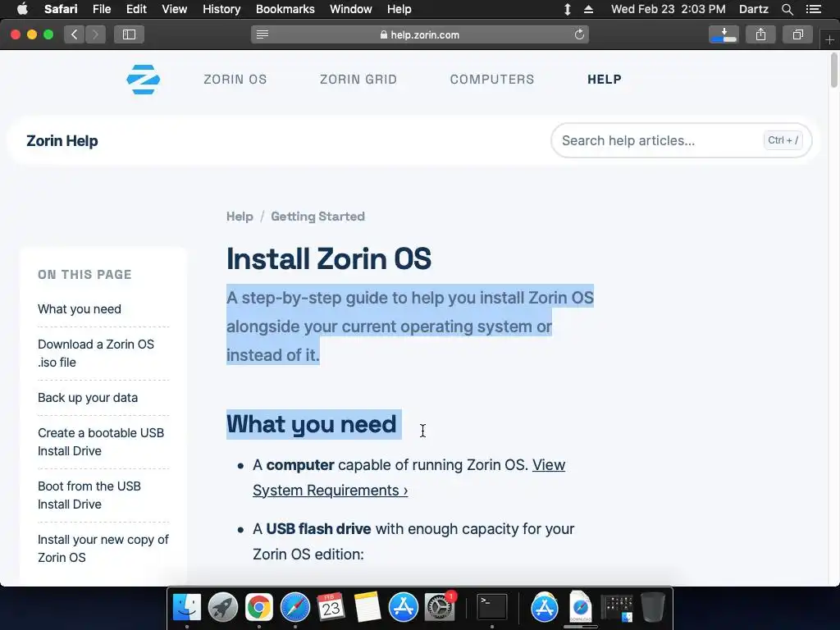Click the Zorin Help title link

tap(62, 141)
